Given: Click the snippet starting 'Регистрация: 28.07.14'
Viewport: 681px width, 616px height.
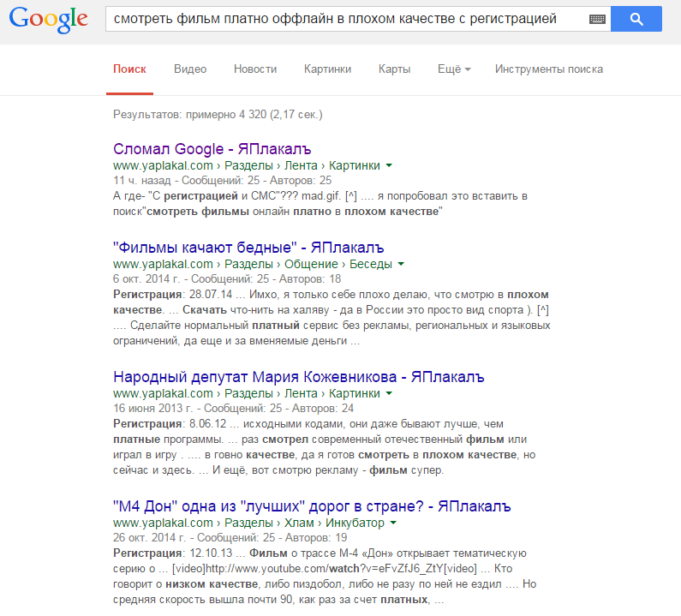Looking at the screenshot, I should pos(332,318).
